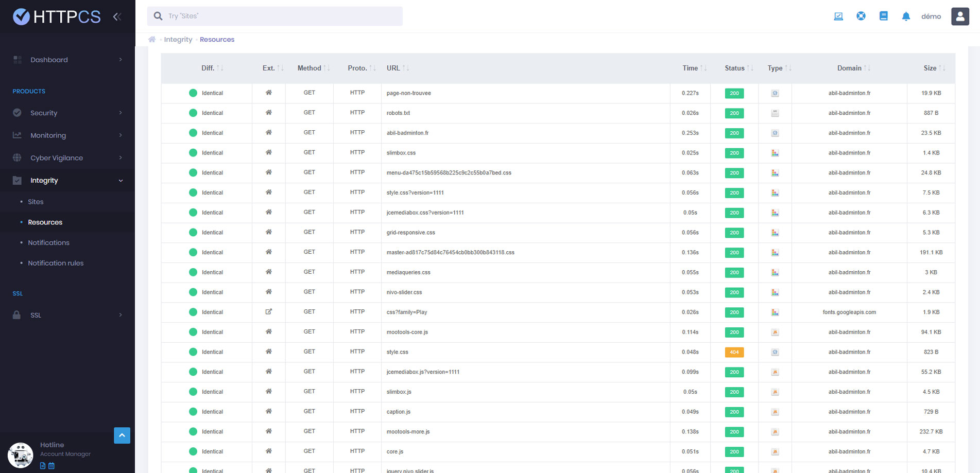Viewport: 980px width, 473px height.
Task: Expand the Cyber Vigilance menu
Action: 67,158
